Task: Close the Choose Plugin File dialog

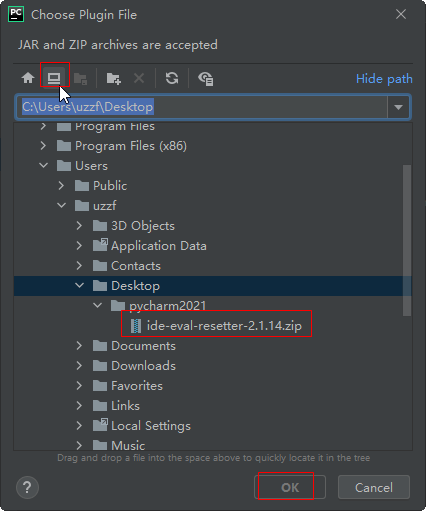Action: [x=401, y=14]
